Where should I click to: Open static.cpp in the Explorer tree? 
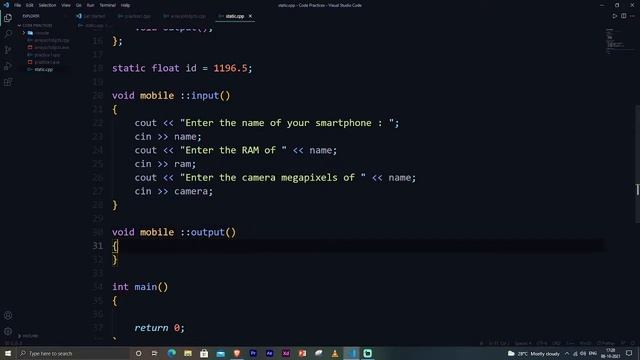coord(43,69)
